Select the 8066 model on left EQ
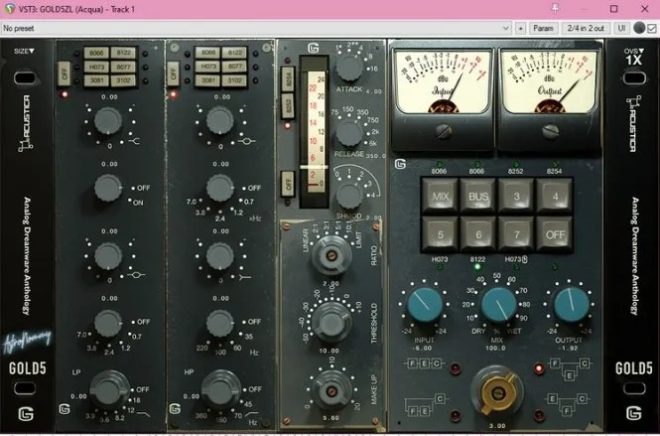 coord(96,53)
